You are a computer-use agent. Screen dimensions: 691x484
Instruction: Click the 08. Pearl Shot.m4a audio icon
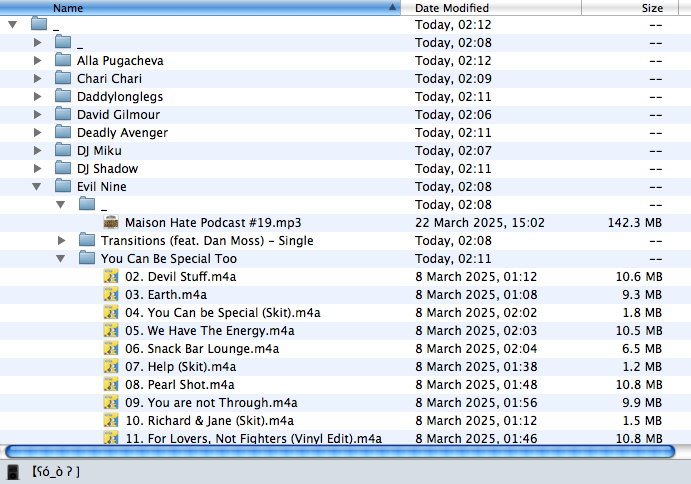click(x=111, y=385)
